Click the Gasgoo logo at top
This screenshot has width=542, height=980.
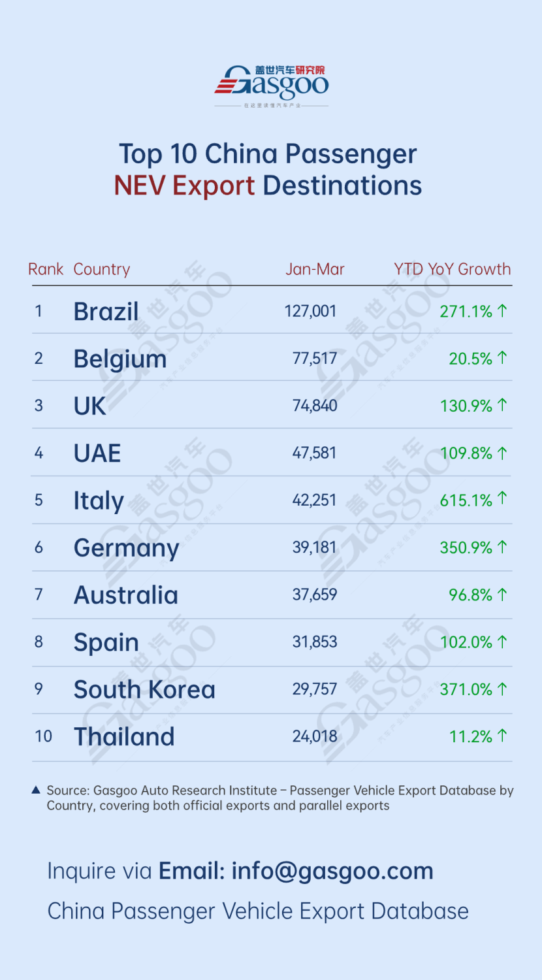(272, 87)
